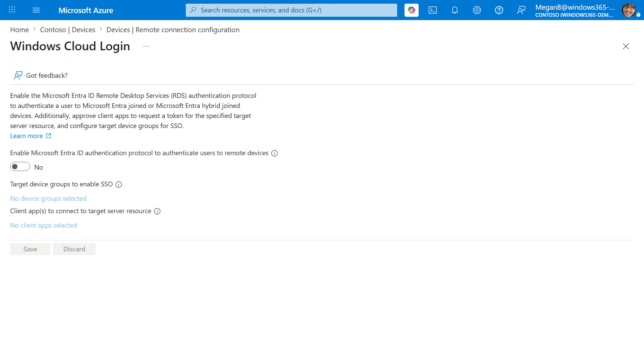Open the Microsoft 365 app launcher grid
The width and height of the screenshot is (644, 362).
[12, 10]
